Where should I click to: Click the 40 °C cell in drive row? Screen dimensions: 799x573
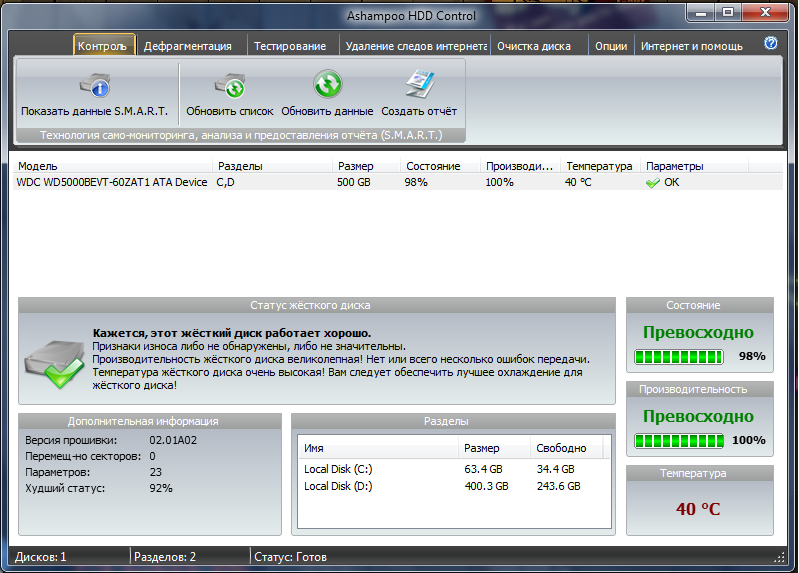(578, 183)
